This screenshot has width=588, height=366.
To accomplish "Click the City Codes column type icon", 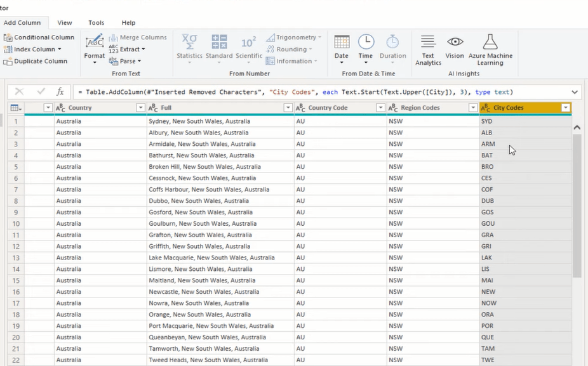I will (x=485, y=108).
